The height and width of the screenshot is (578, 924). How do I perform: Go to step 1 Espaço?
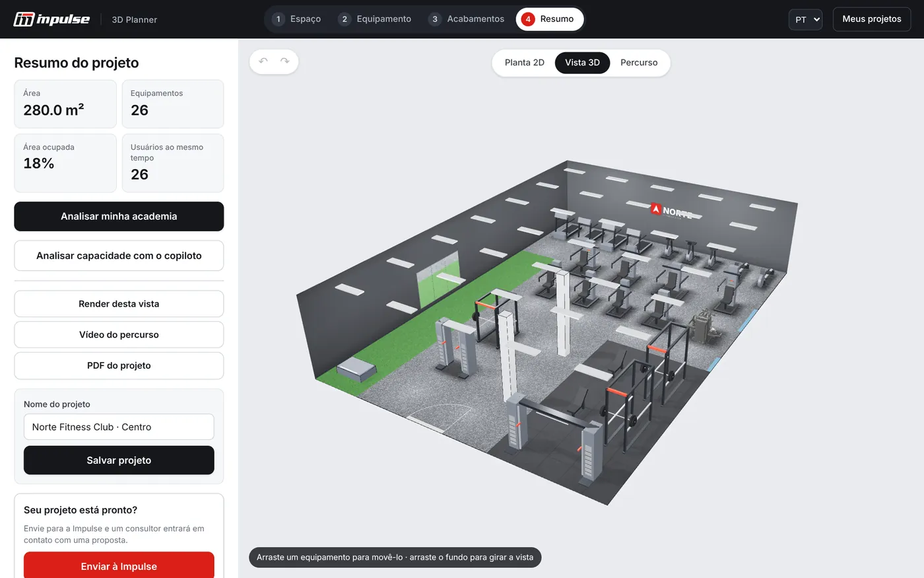[x=297, y=19]
